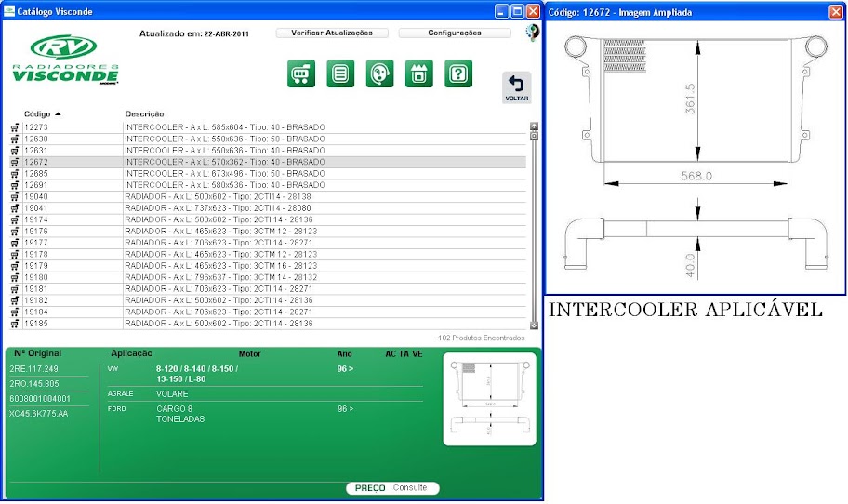Add product 19179 to cart icon
This screenshot has height=504, width=848.
(15, 266)
